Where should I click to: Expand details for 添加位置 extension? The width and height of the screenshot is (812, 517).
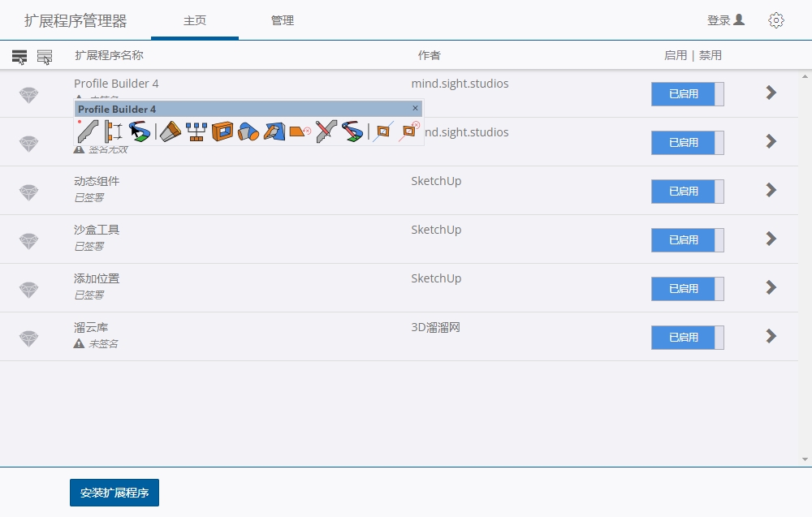click(x=771, y=287)
